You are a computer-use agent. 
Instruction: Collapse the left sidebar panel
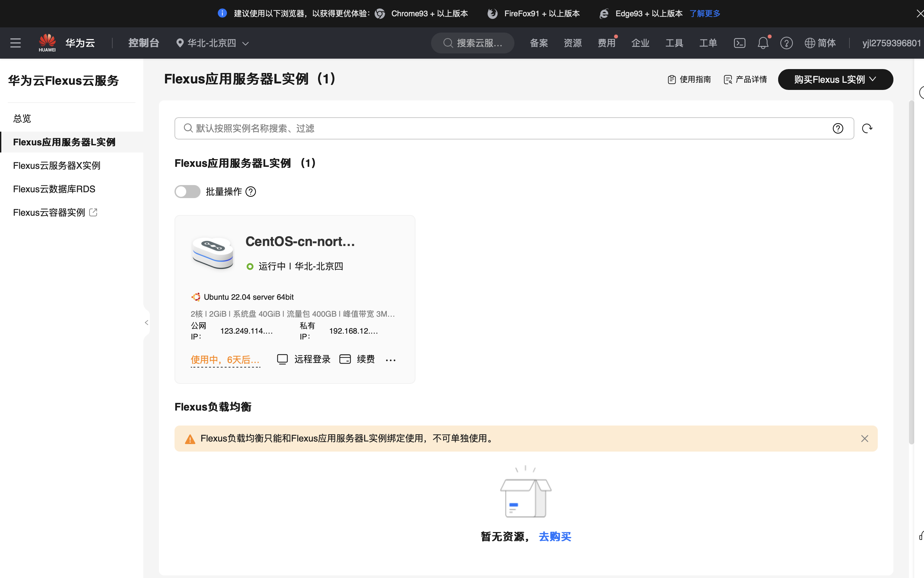tap(146, 323)
